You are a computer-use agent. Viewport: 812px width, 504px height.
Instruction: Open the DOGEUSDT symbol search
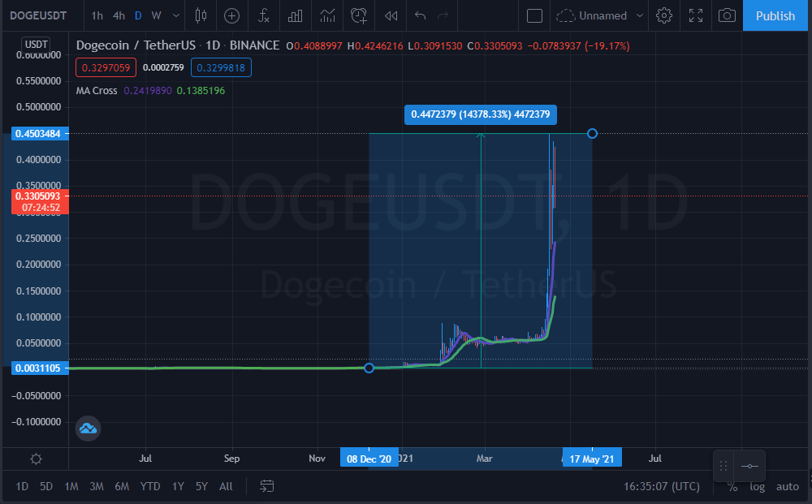(38, 15)
